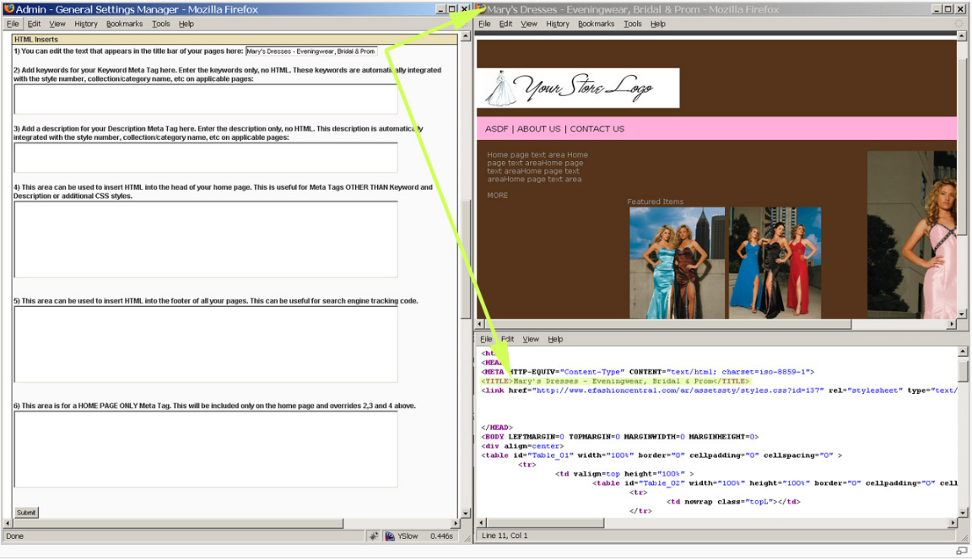Screen dimensions: 972x560
Task: Open Edit menu in Mary's Dresses window
Action: 506,24
